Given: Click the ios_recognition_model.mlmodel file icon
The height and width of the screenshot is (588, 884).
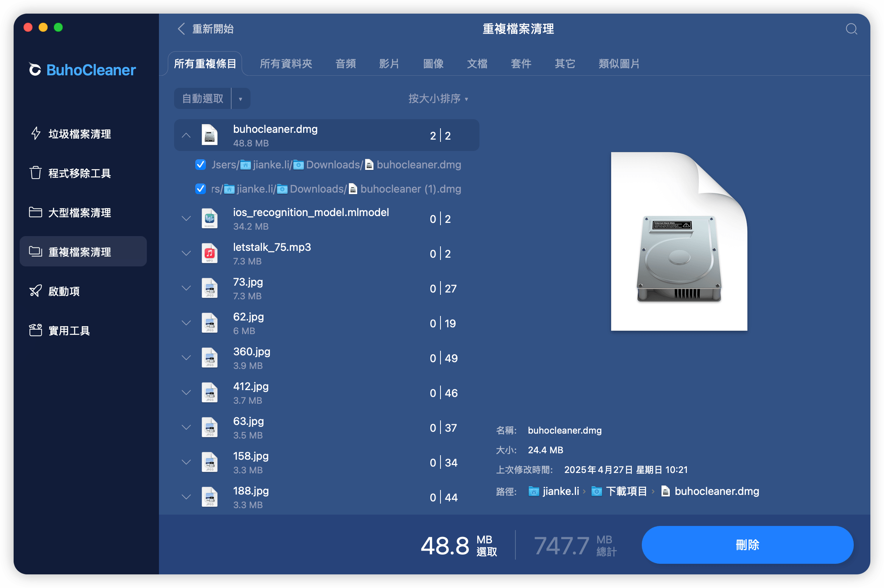Looking at the screenshot, I should 210,219.
